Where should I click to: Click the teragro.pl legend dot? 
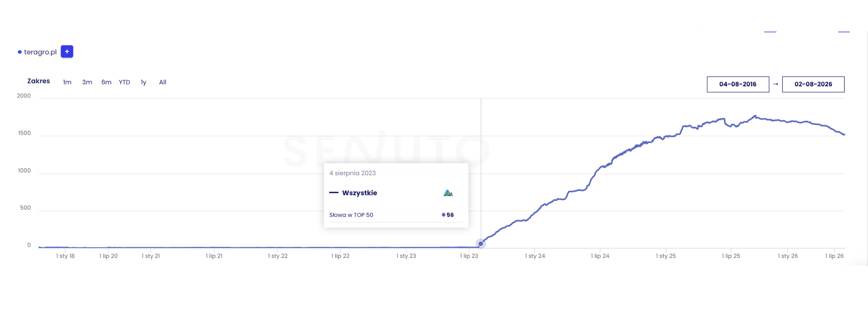point(20,52)
